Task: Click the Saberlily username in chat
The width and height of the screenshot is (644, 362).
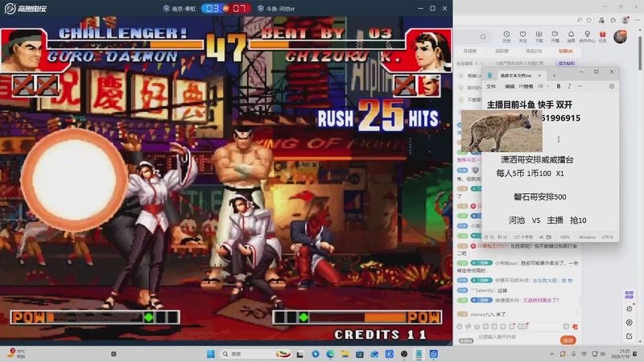Action: 482,290
